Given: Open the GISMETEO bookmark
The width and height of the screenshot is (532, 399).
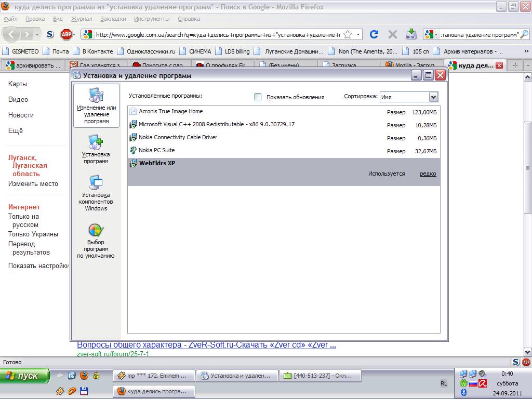Looking at the screenshot, I should tap(20, 51).
